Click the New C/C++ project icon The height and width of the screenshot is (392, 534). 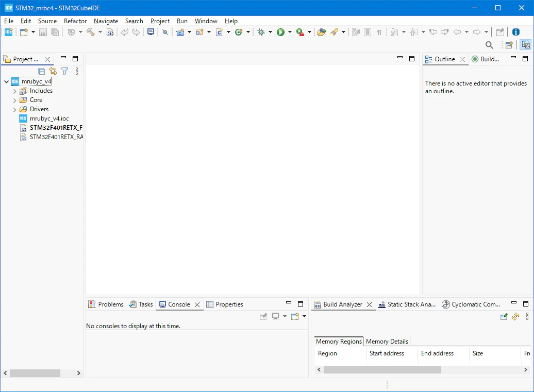(x=180, y=32)
